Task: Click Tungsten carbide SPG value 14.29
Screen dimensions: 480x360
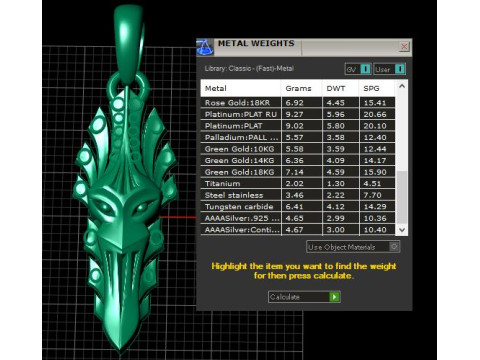Action: pyautogui.click(x=375, y=207)
